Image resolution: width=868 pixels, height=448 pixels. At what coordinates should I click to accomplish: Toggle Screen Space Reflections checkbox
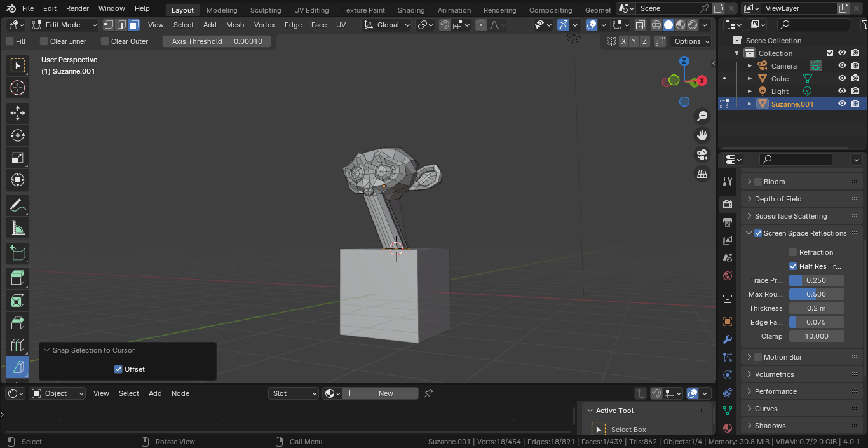click(x=758, y=233)
